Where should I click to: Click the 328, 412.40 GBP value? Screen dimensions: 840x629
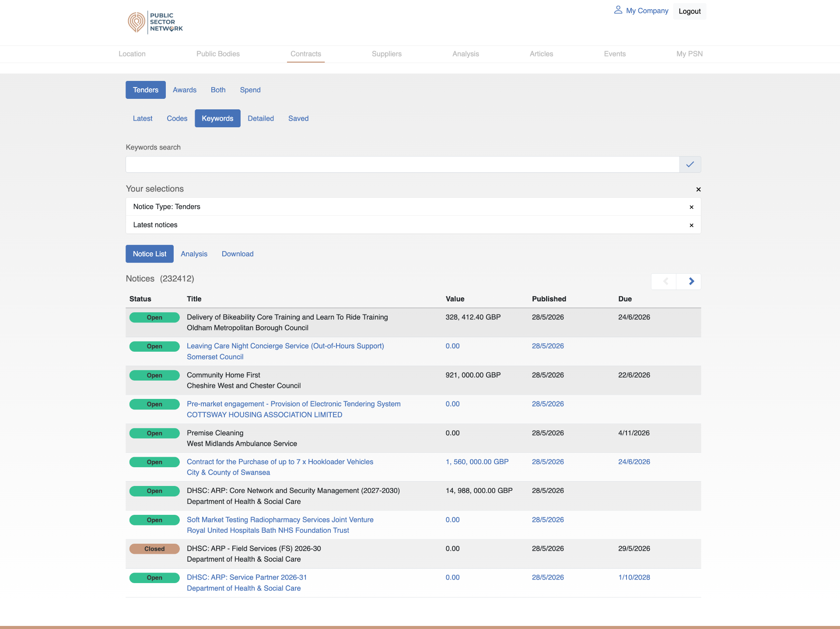tap(473, 317)
